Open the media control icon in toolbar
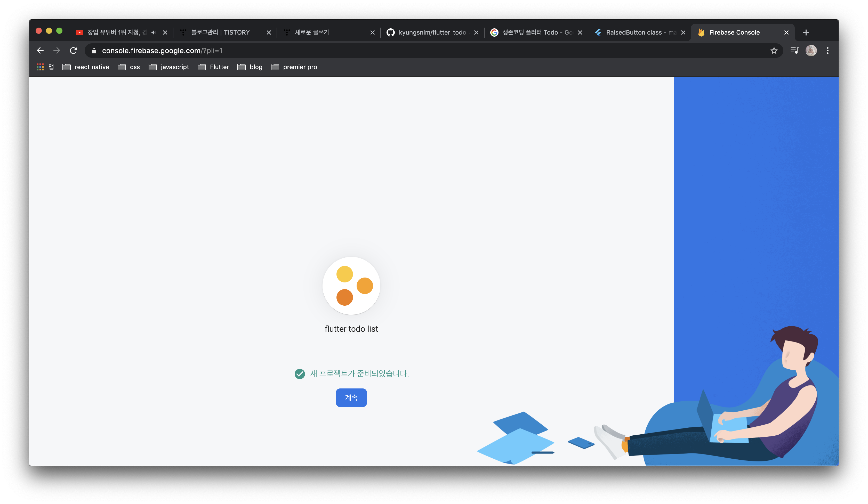The image size is (868, 504). coord(794,51)
